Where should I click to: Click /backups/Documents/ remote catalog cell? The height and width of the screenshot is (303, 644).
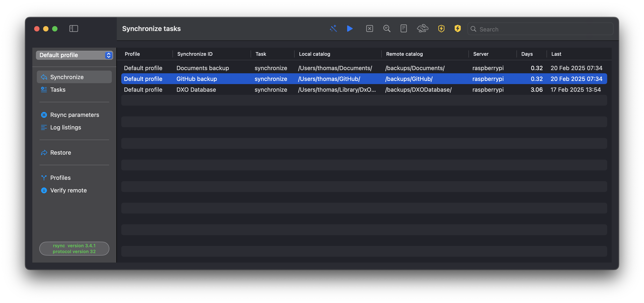coord(415,68)
